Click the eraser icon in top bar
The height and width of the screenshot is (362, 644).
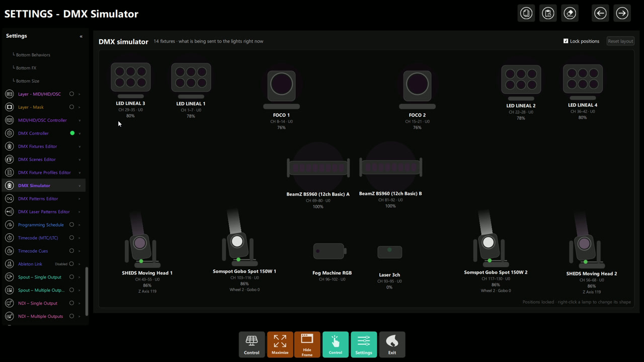(x=570, y=13)
